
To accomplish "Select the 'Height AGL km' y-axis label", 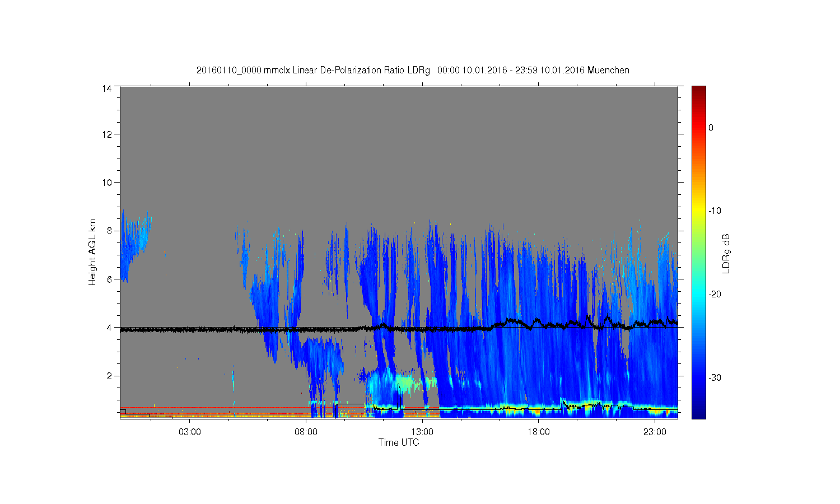I will [x=92, y=252].
